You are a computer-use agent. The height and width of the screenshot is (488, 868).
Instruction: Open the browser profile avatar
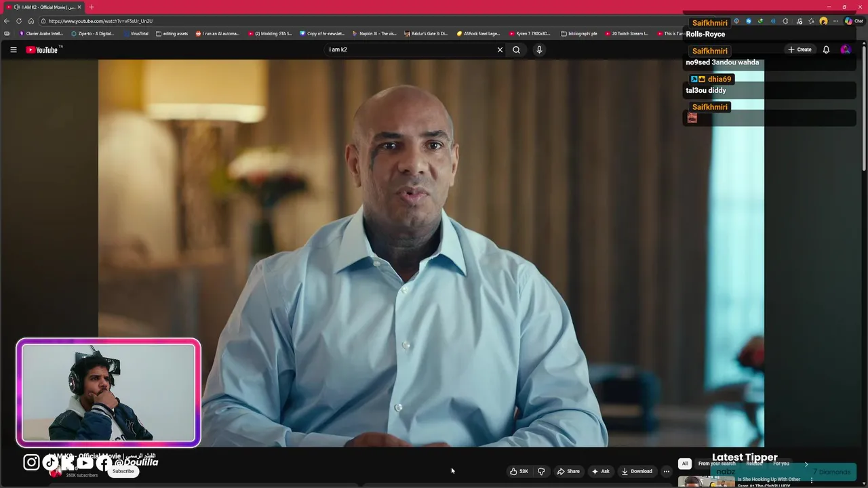[823, 21]
